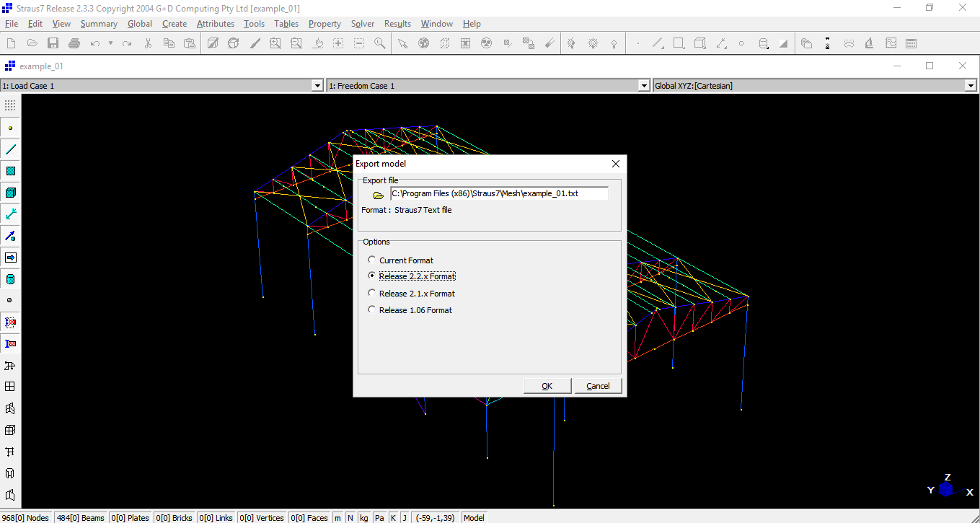Click the hourglass solver toolbar icon
The width and height of the screenshot is (980, 523).
pos(828,43)
